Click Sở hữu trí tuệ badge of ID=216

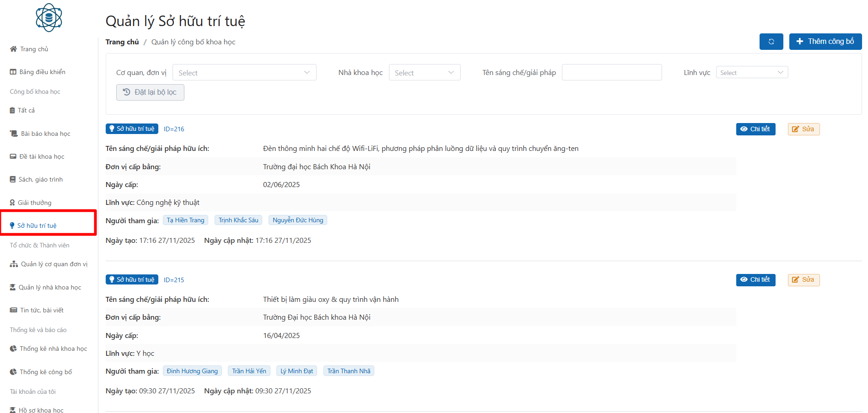tap(132, 129)
